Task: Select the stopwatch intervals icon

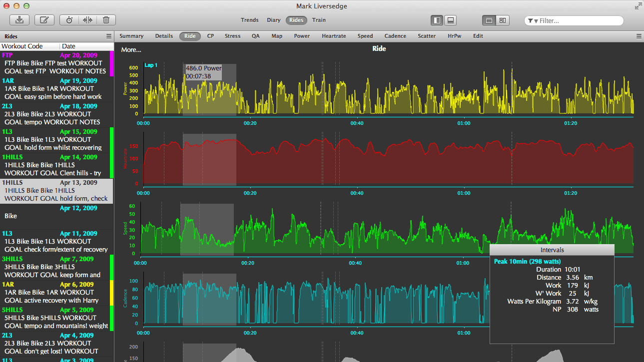Action: pyautogui.click(x=69, y=20)
